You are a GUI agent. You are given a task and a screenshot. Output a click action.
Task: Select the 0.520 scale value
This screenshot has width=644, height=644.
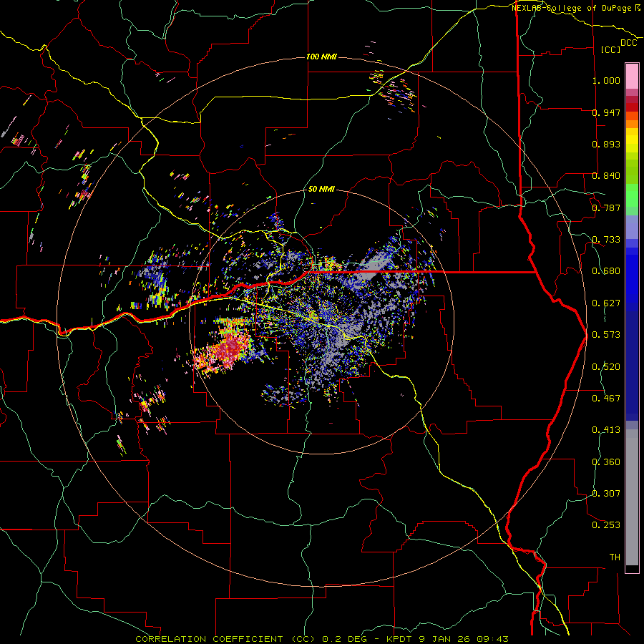pyautogui.click(x=606, y=367)
